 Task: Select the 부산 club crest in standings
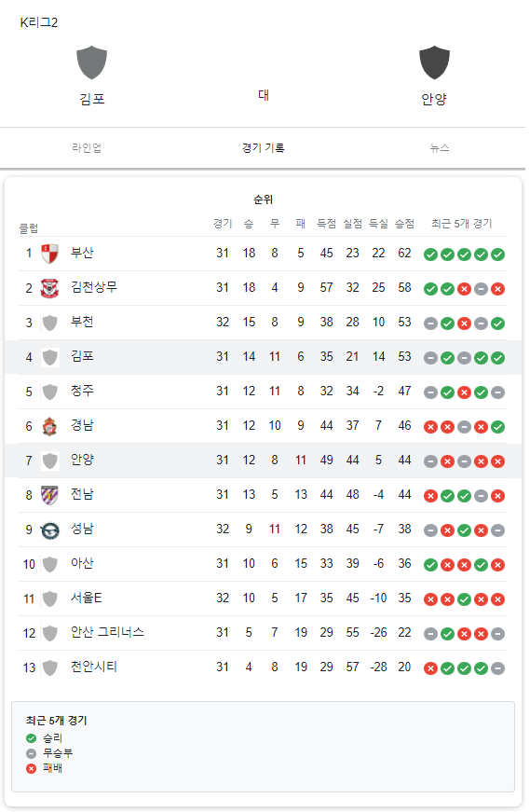[49, 254]
